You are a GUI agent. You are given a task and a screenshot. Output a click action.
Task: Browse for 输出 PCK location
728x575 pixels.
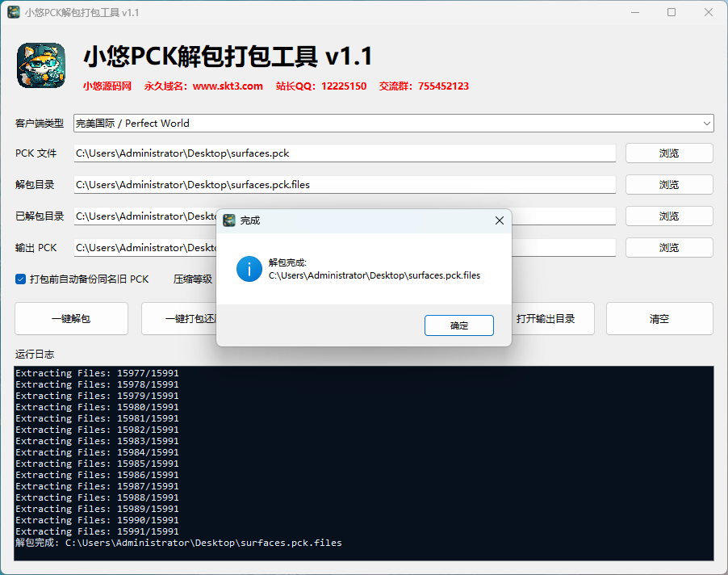click(x=669, y=248)
